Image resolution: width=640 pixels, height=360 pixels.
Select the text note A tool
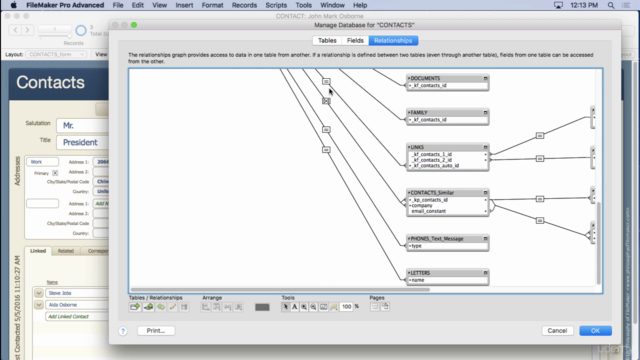[x=295, y=307]
